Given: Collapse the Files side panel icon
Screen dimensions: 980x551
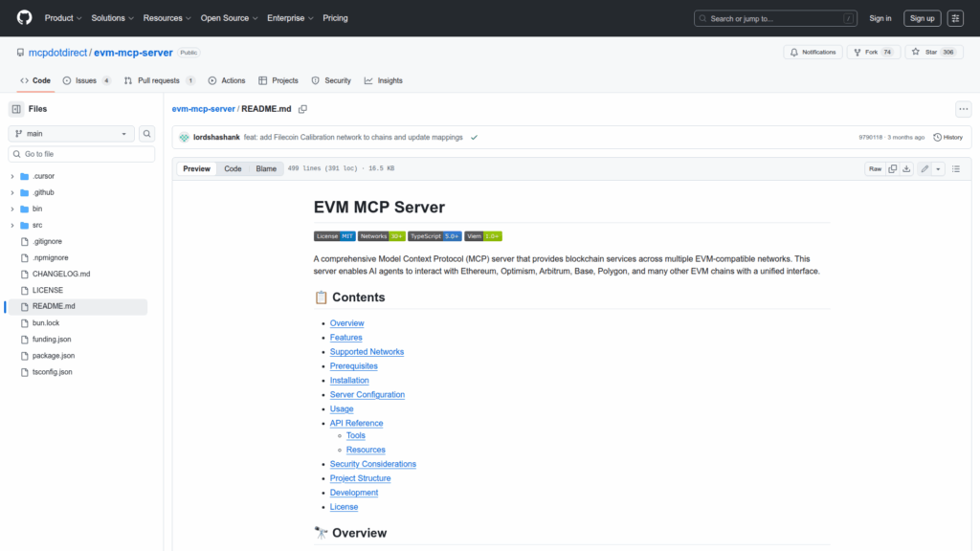Looking at the screenshot, I should (16, 109).
